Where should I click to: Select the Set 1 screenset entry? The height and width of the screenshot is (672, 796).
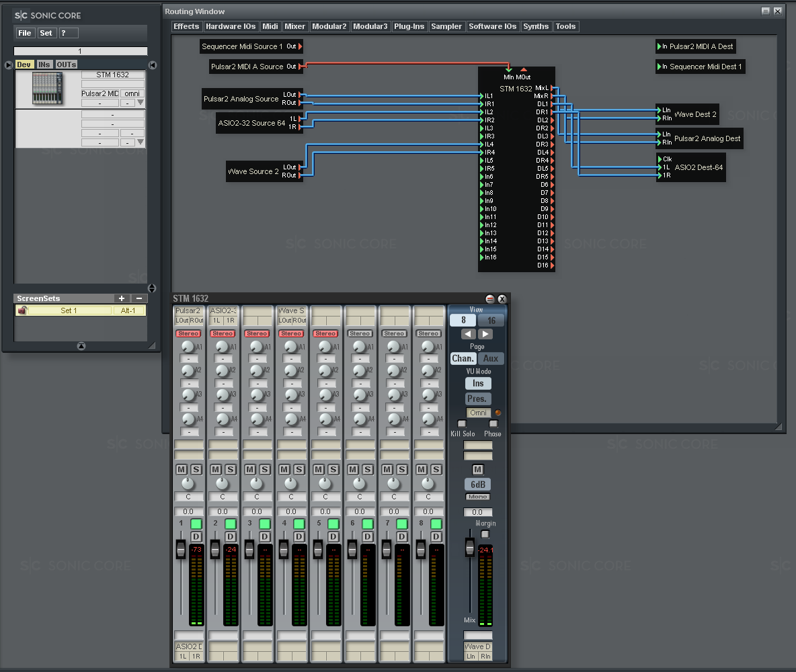pos(69,310)
